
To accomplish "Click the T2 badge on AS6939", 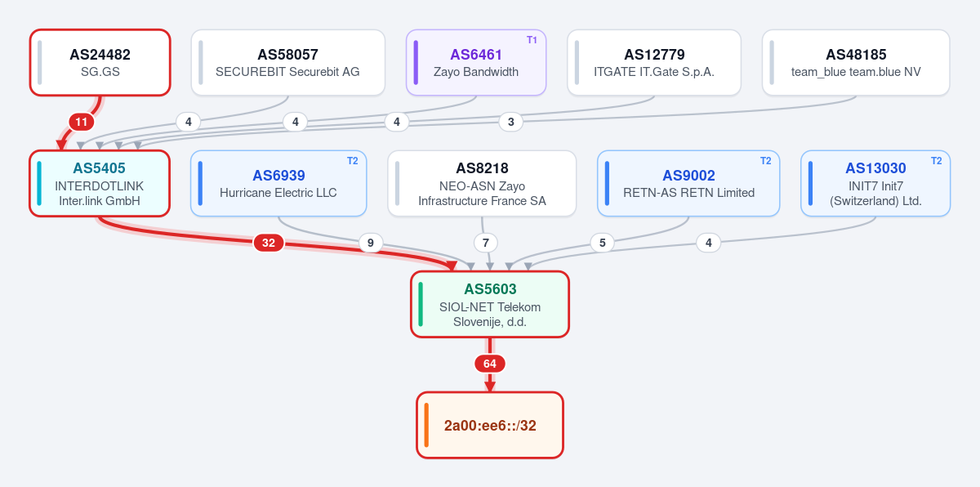I will coord(353,161).
